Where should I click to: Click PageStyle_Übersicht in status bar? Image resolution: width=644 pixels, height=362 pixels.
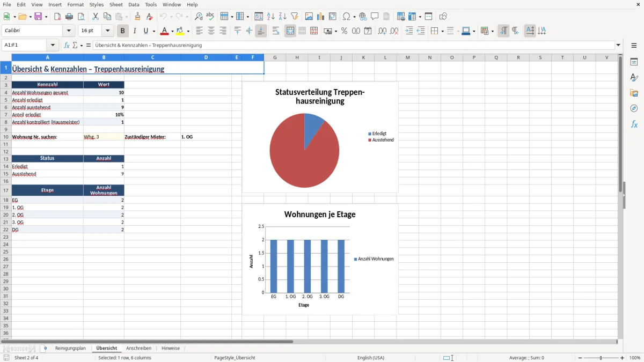[235, 358]
